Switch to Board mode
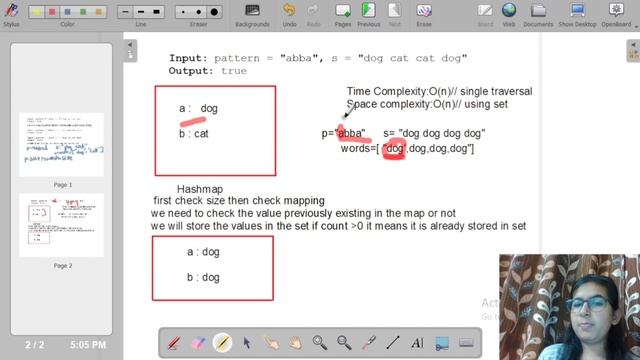The width and height of the screenshot is (640, 360). tap(485, 15)
